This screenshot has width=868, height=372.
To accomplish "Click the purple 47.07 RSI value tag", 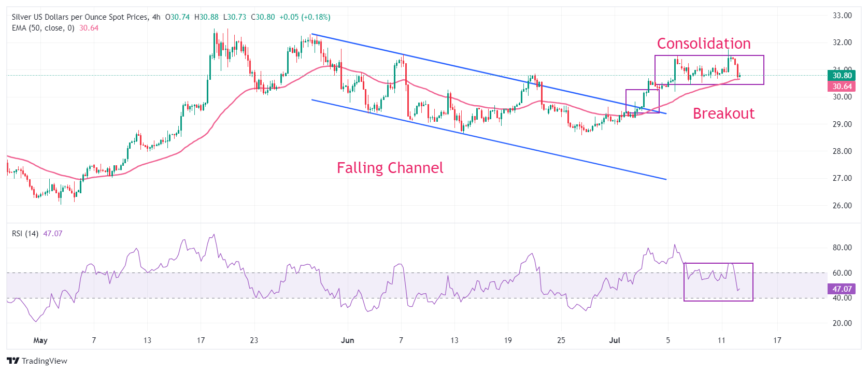I will coord(842,289).
